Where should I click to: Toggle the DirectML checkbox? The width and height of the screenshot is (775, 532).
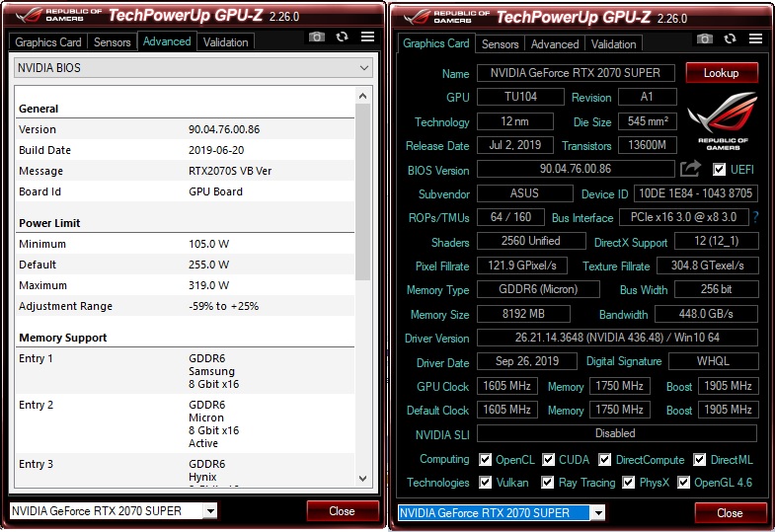click(x=699, y=459)
